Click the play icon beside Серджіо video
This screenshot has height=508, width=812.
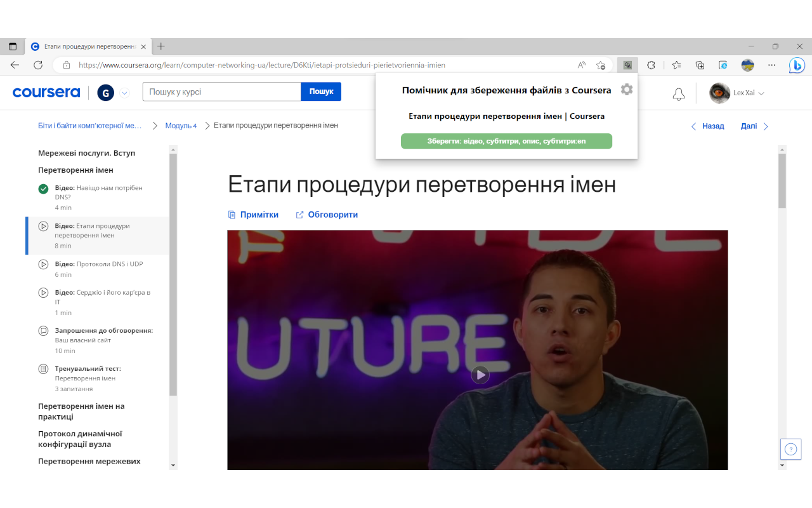pos(43,293)
